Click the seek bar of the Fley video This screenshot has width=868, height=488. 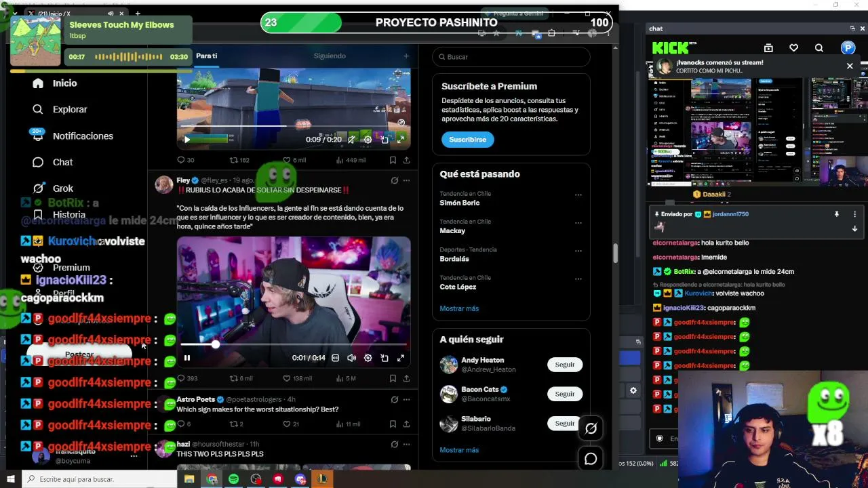(294, 344)
